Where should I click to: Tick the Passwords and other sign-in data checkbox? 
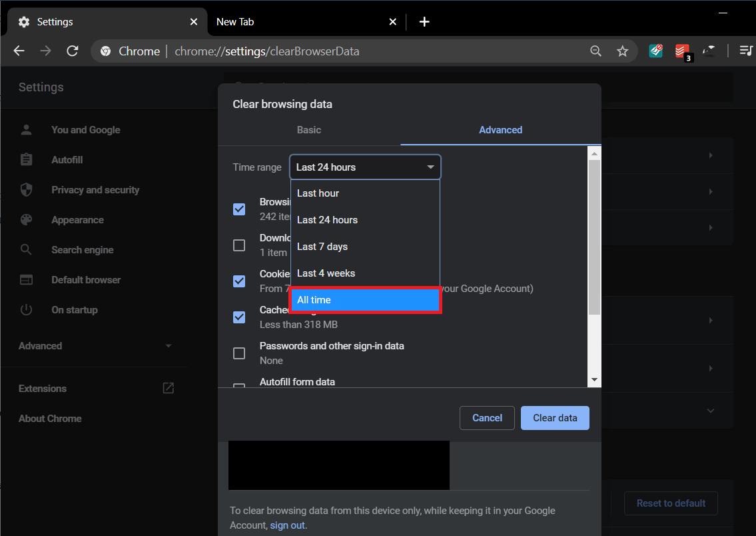pos(239,353)
